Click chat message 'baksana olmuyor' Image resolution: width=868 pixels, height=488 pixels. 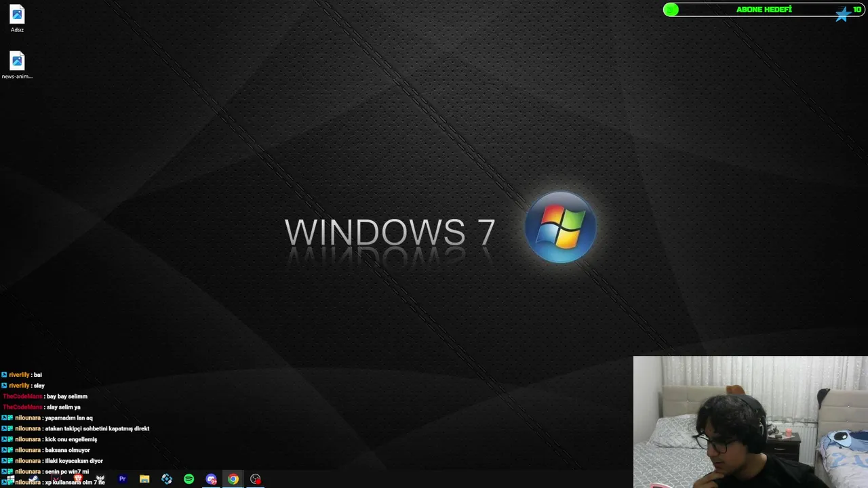[x=67, y=450]
